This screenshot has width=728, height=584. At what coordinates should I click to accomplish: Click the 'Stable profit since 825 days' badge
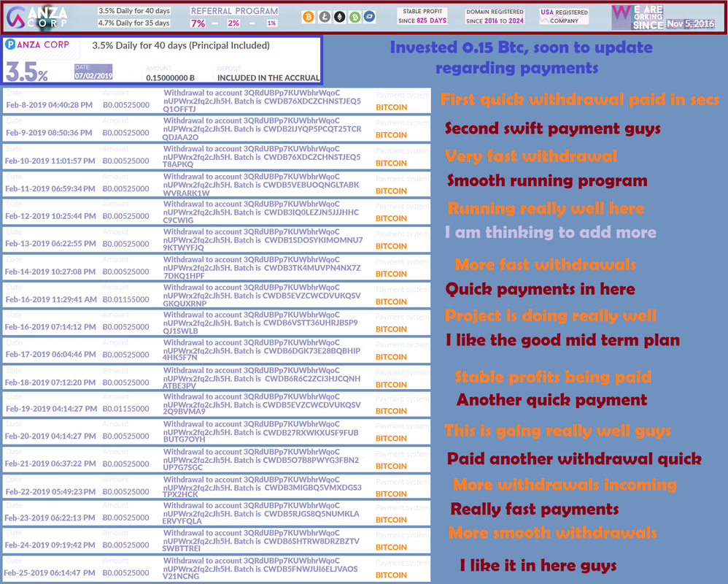[422, 16]
